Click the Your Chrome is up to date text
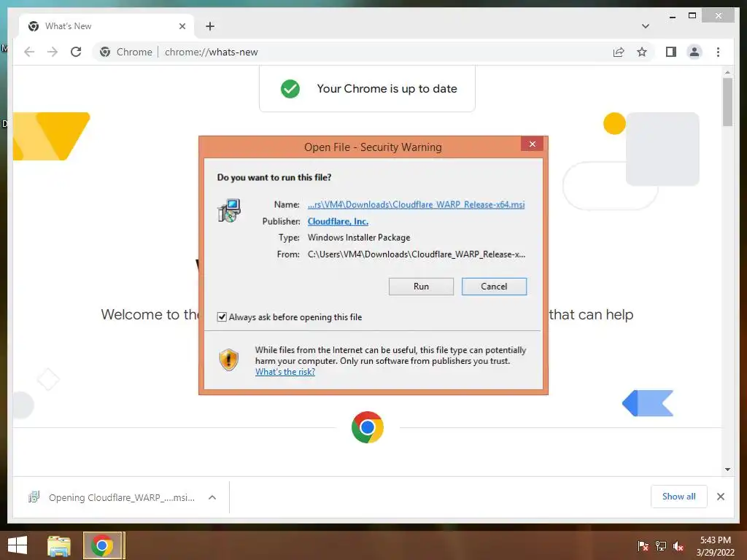 [387, 88]
